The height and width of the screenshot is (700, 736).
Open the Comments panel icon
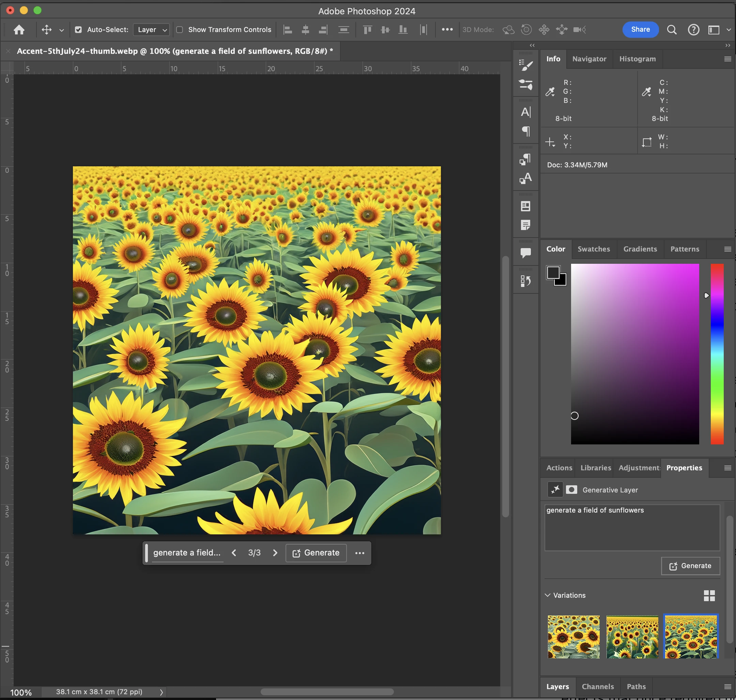coord(526,253)
